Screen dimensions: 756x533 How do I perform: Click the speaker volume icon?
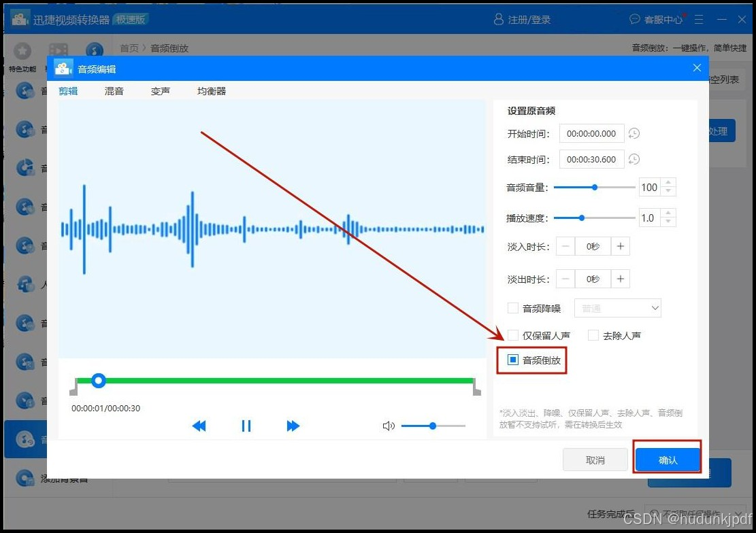point(389,426)
